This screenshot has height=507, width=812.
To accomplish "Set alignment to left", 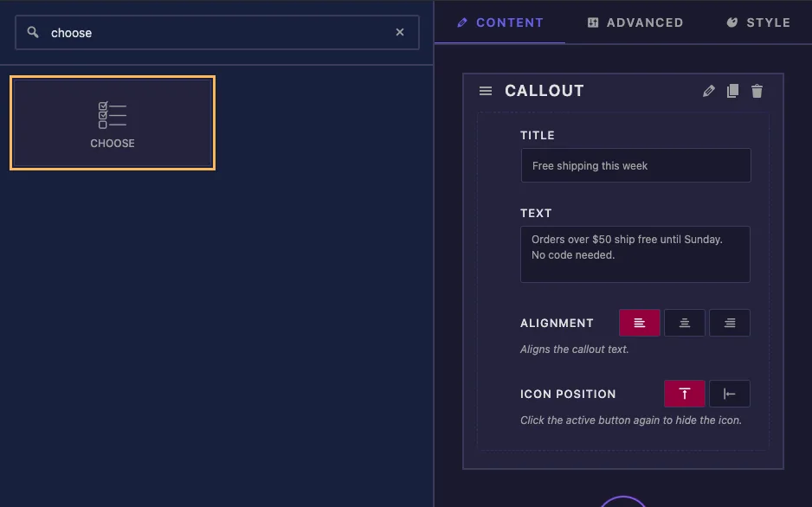I will point(640,323).
